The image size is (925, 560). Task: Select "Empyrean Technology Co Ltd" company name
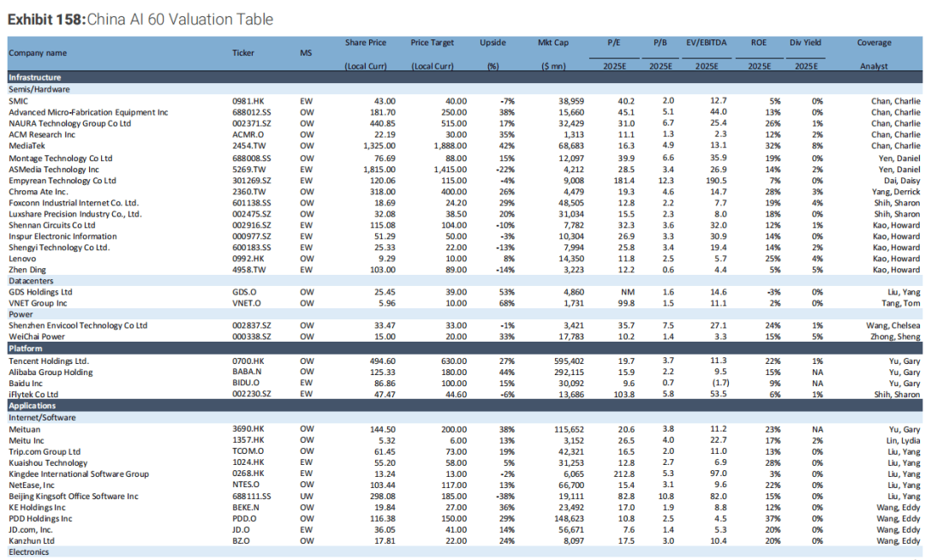point(62,181)
